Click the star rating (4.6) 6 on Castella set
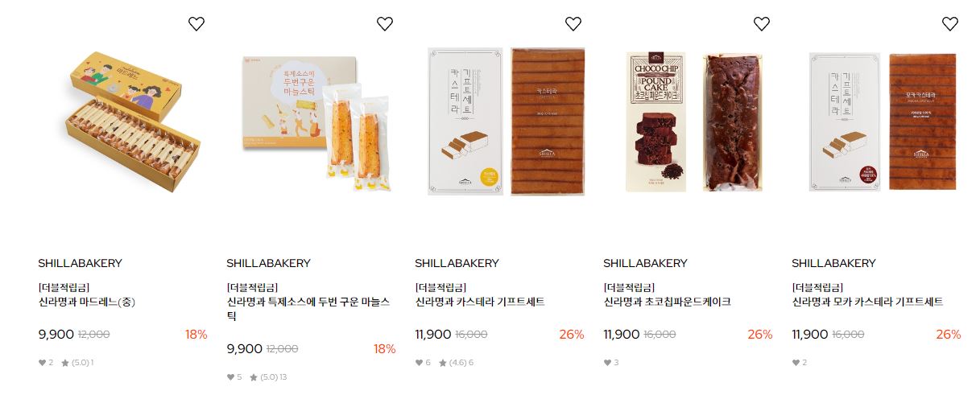The height and width of the screenshot is (399, 980). [456, 363]
